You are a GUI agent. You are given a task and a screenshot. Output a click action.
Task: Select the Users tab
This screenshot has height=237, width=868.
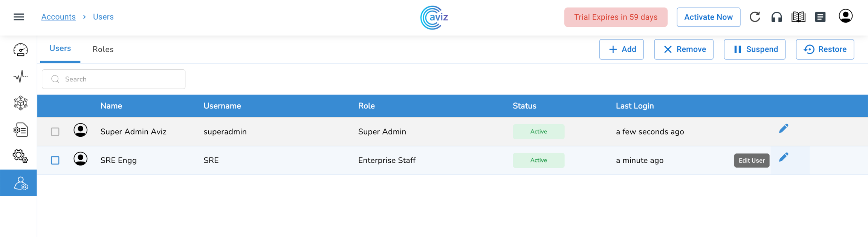click(x=60, y=49)
